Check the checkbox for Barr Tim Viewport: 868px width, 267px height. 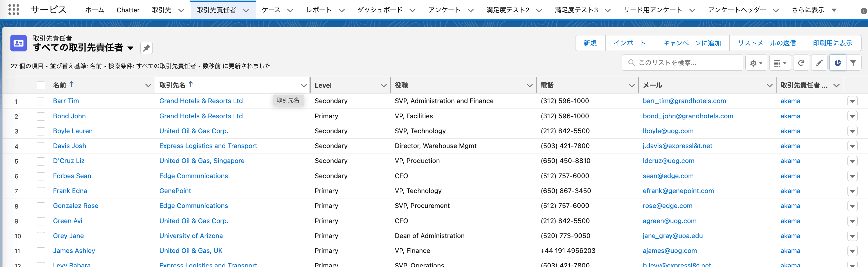(x=41, y=101)
